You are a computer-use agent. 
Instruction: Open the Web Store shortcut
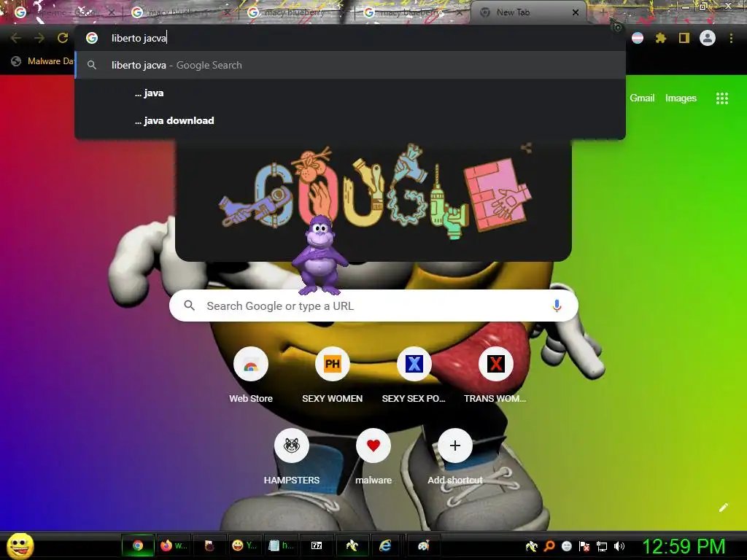coord(251,376)
